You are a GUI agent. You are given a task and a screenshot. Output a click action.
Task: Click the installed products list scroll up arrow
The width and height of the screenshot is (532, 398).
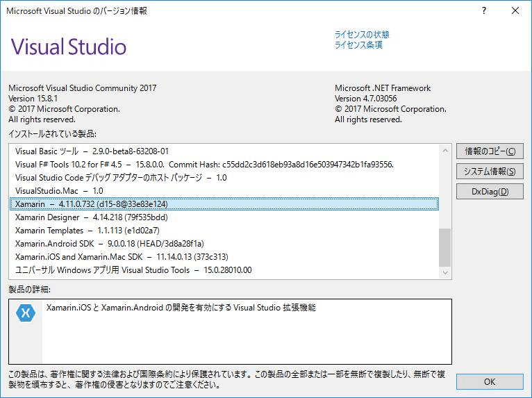pyautogui.click(x=444, y=150)
